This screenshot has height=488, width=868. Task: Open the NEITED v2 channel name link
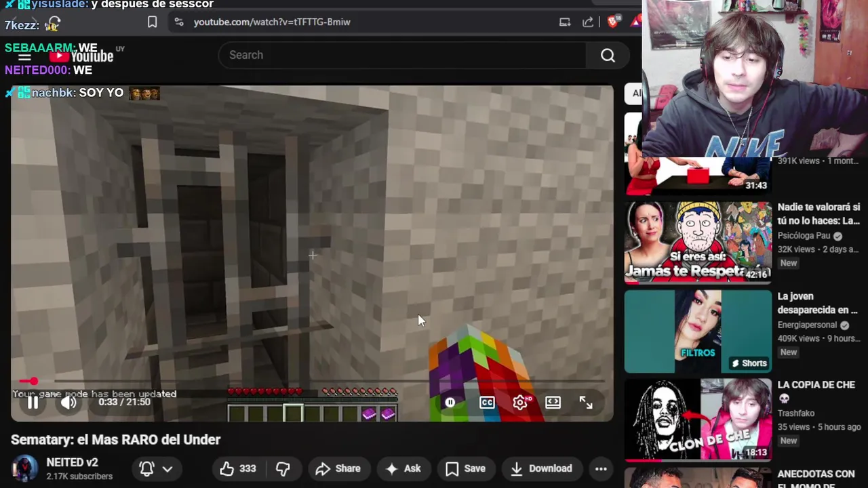click(72, 462)
